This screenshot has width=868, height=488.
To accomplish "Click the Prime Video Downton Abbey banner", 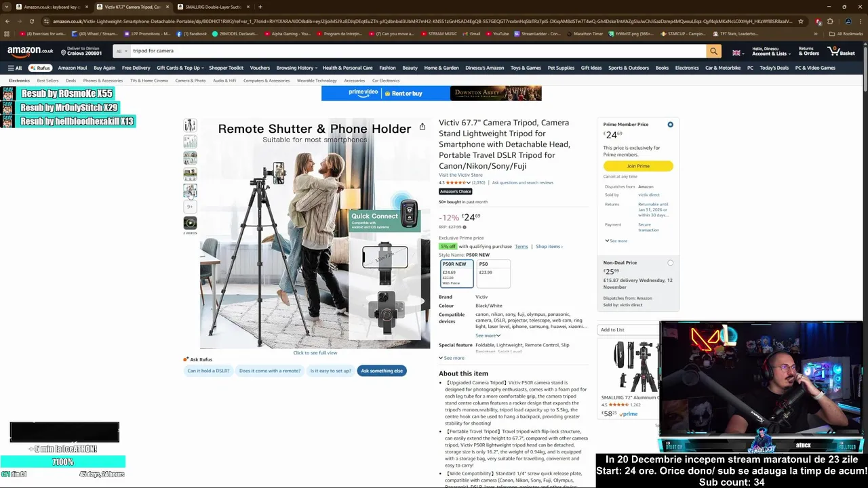I will tap(431, 94).
